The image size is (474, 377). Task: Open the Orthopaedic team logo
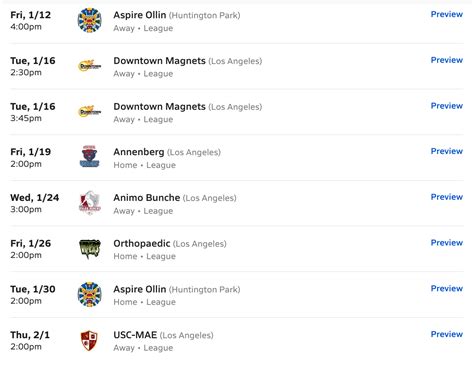[x=90, y=249]
